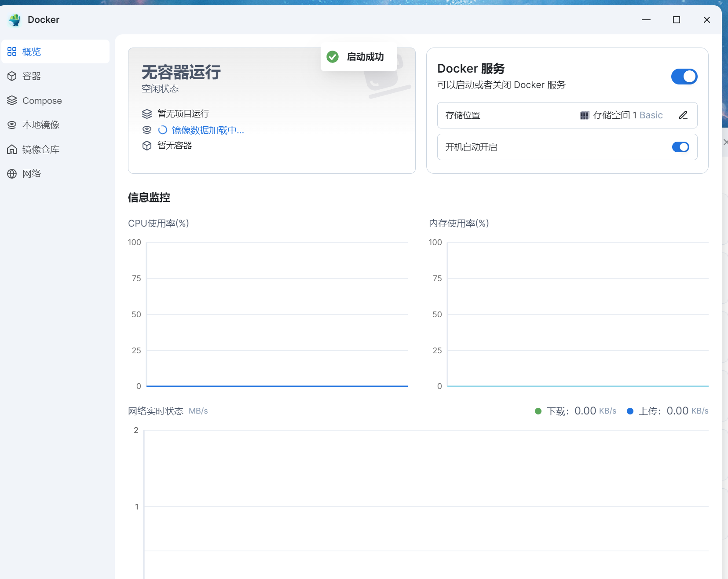This screenshot has height=579, width=728.
Task: Turn off the Docker 服务 switch
Action: point(684,76)
